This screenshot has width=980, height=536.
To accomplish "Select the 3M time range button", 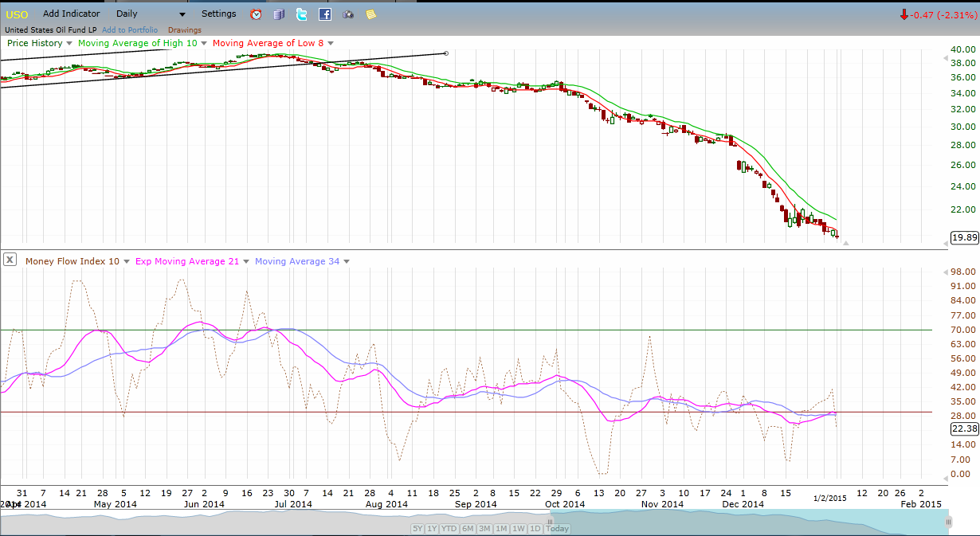I will [x=484, y=529].
